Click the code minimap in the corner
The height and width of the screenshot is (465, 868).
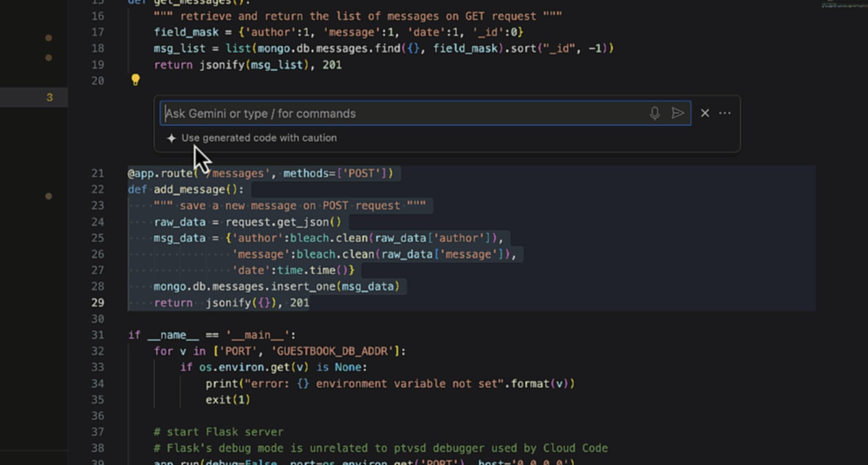click(x=844, y=5)
